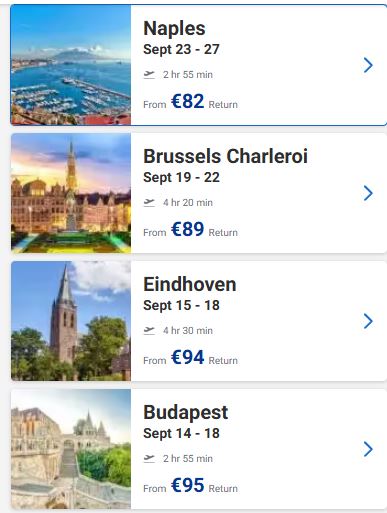Click the plane icon on Eindhoven card
The height and width of the screenshot is (513, 387).
tap(149, 330)
